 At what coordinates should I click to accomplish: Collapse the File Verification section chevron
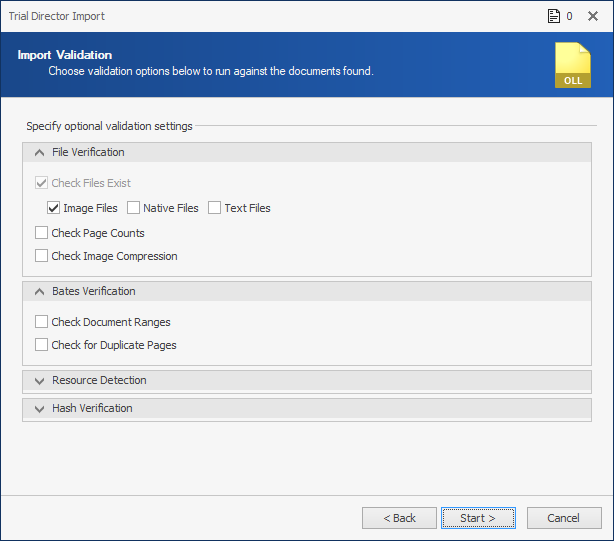[39, 152]
